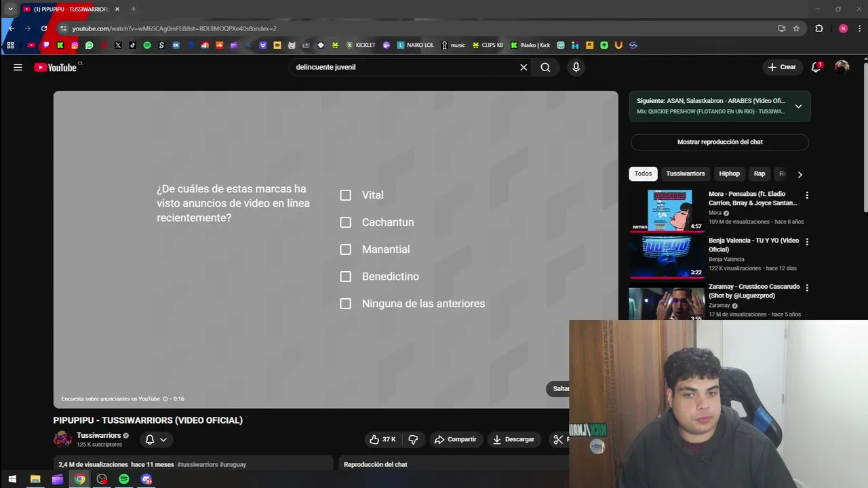Open the Tussiwarriors channel name link
868x488 pixels.
click(98, 435)
